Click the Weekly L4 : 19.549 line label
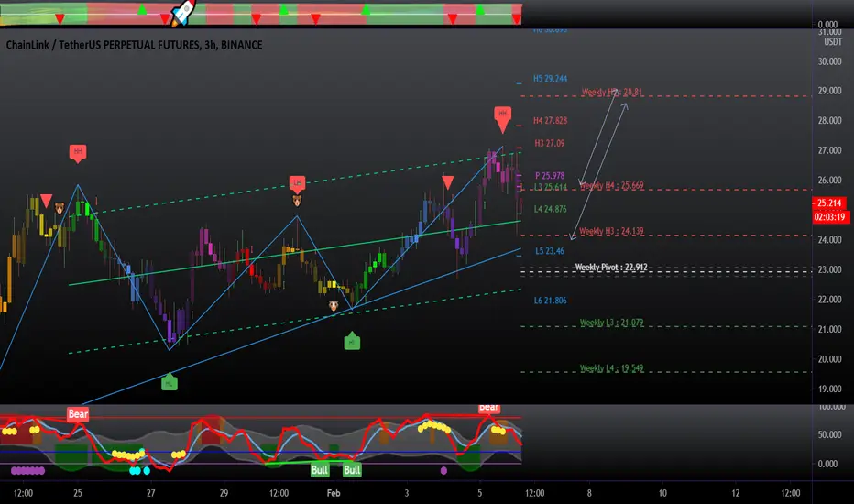 [x=611, y=368]
